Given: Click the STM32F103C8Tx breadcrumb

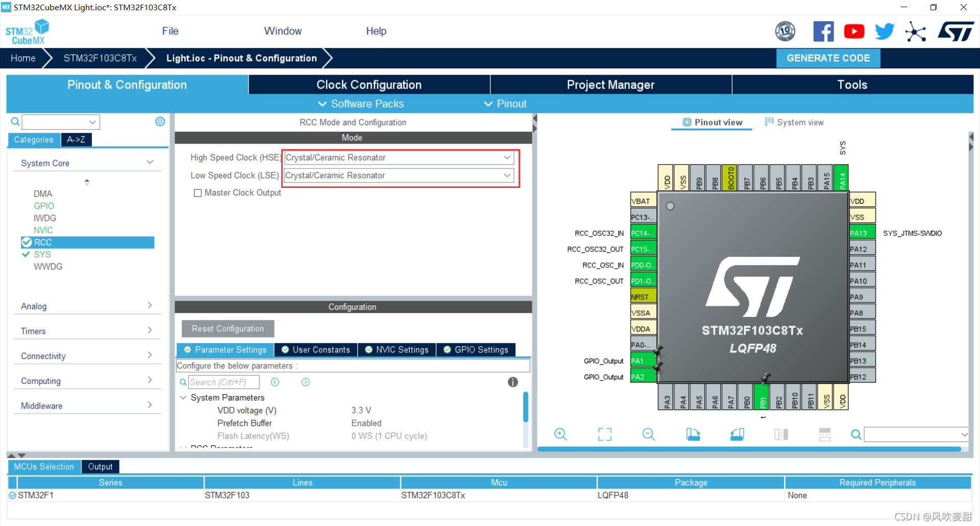Looking at the screenshot, I should [100, 58].
